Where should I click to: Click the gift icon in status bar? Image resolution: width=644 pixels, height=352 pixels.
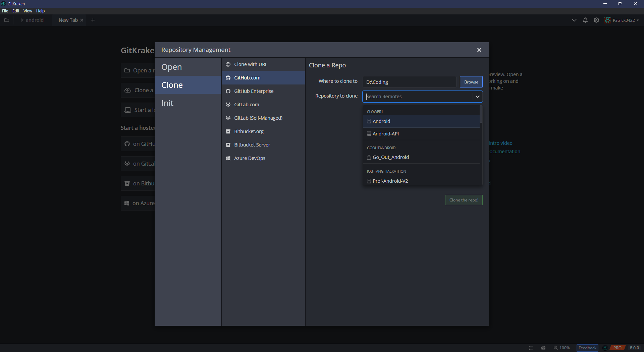(543, 348)
